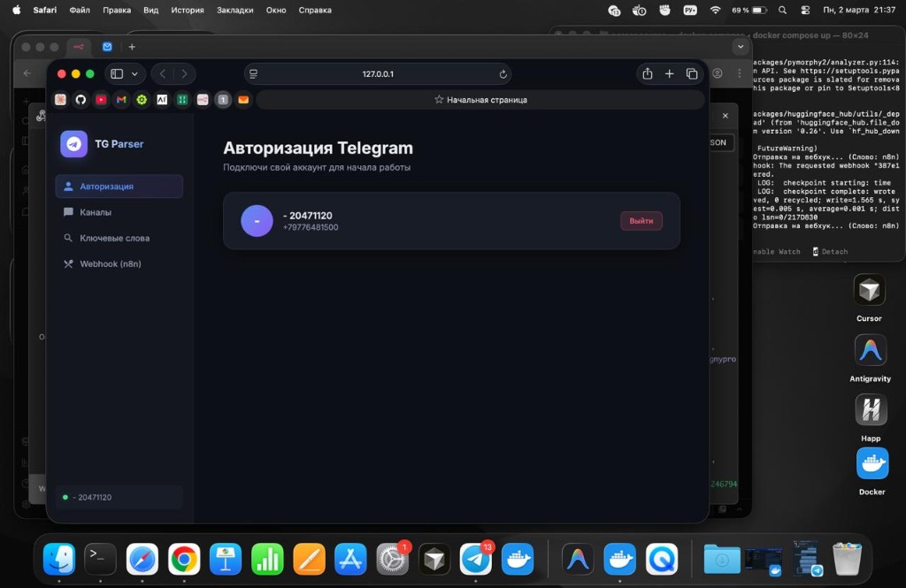Click the phone number +79776481500
This screenshot has height=588, width=906.
[311, 227]
